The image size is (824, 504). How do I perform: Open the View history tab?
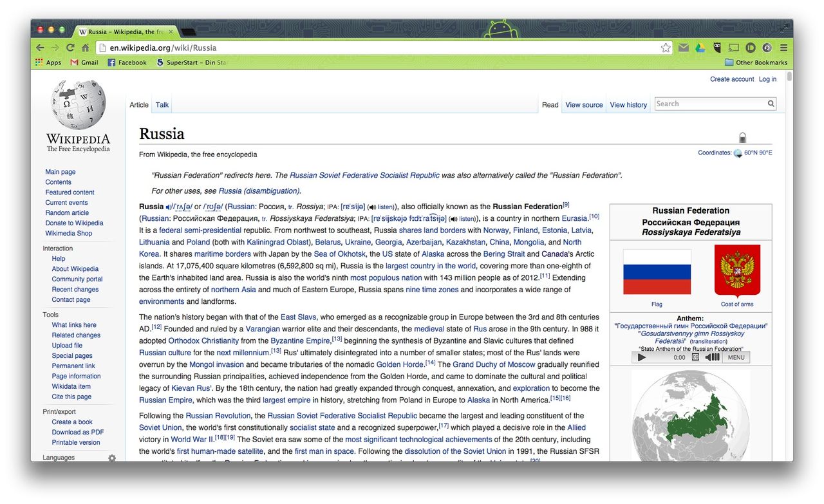tap(628, 105)
